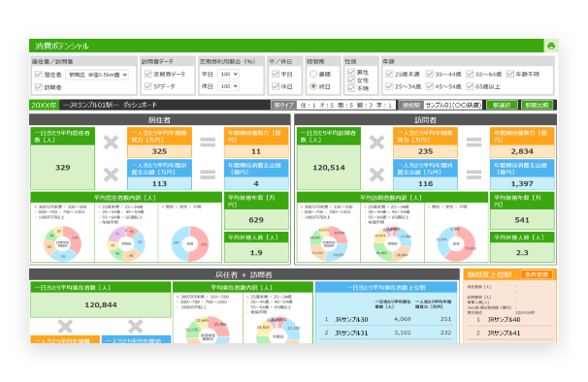The width and height of the screenshot is (588, 382).
Task: Click the 類似度上位駅 panel title
Action: click(489, 274)
